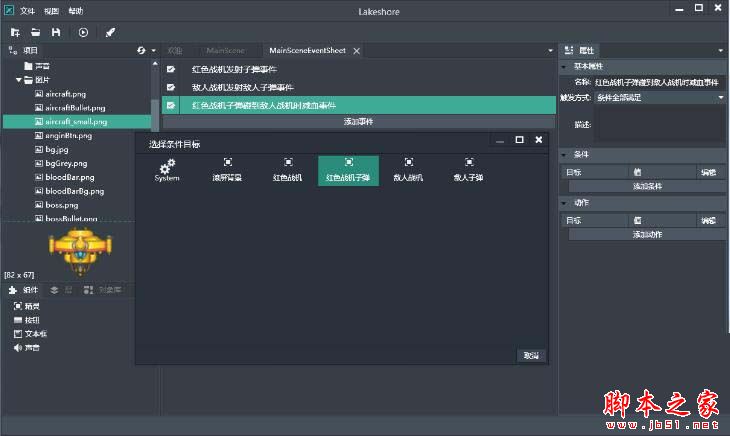Click the yellow aircraft preview thumbnail
730x436 pixels.
80,251
